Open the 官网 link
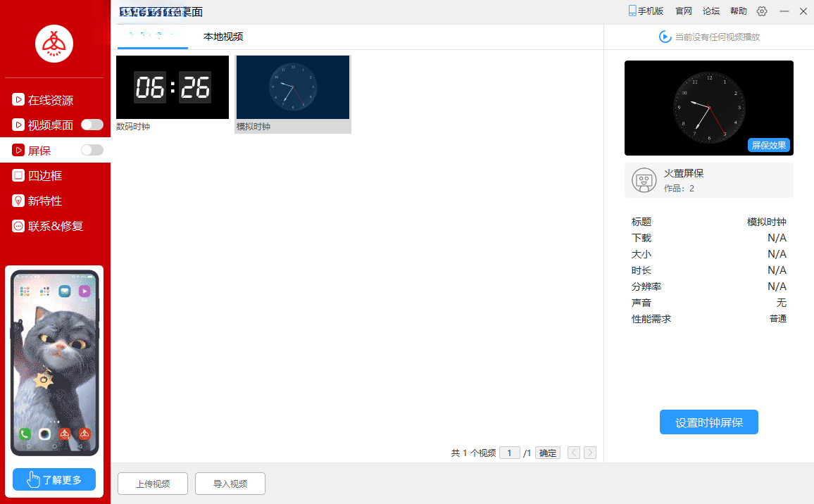 [x=684, y=11]
